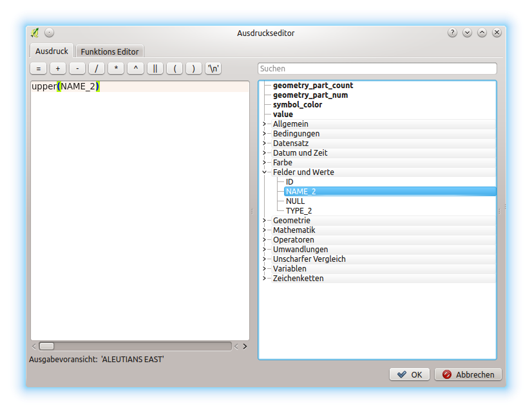Insert the newline '\n' operator

[x=213, y=68]
